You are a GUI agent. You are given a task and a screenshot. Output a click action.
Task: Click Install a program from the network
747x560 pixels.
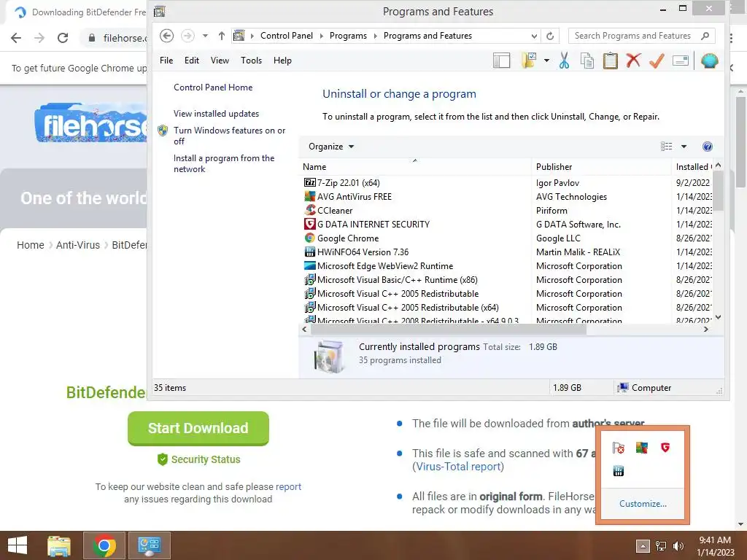click(224, 163)
